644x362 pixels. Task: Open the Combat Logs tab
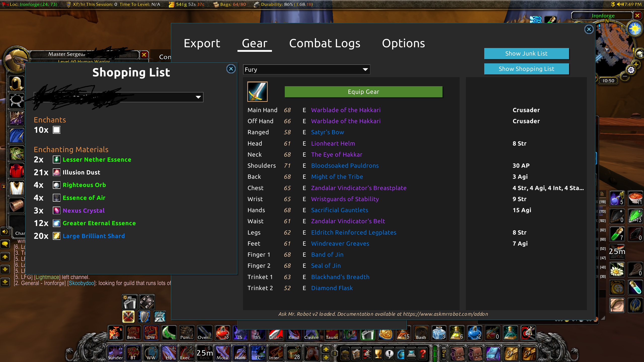point(325,43)
